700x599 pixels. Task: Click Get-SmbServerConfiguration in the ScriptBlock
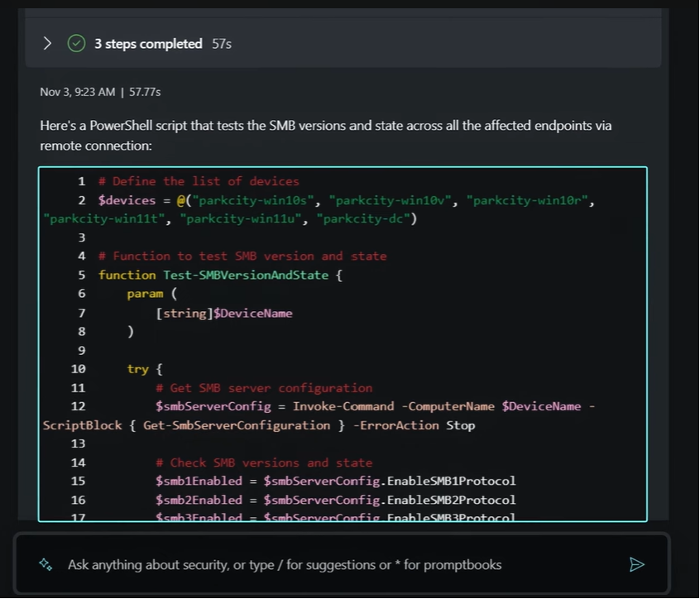pyautogui.click(x=237, y=425)
